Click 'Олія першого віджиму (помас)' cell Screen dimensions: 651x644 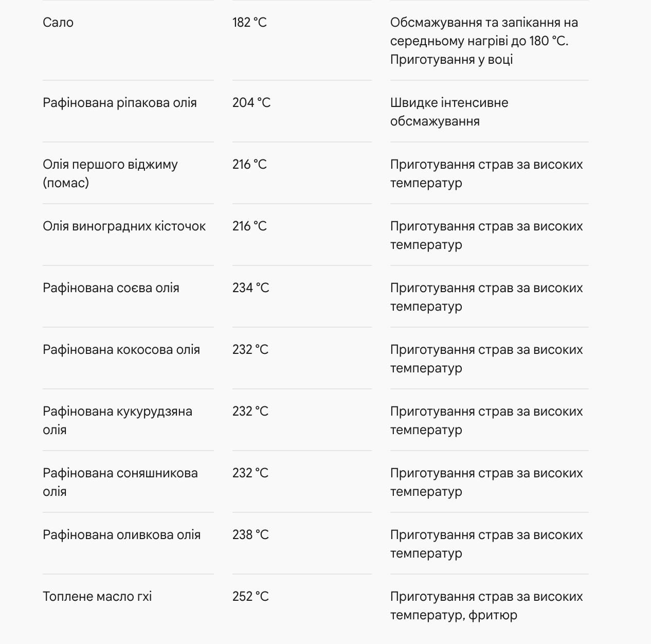(110, 174)
